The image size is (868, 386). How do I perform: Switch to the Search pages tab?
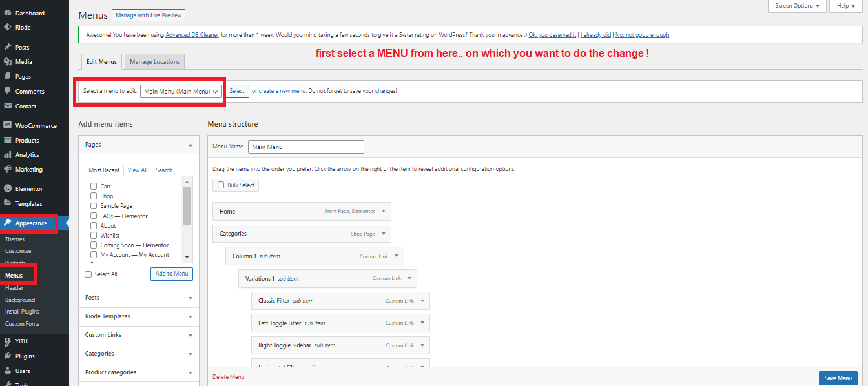point(164,170)
